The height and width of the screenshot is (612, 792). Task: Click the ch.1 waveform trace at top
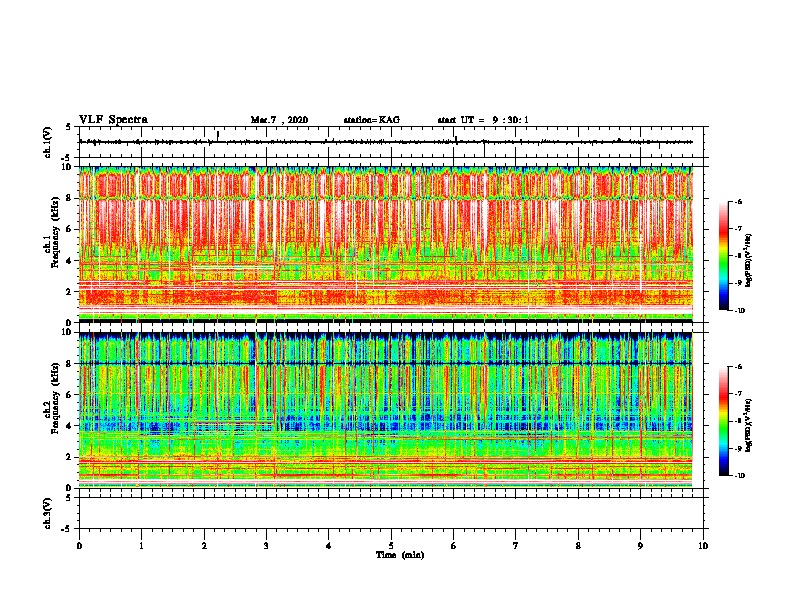click(385, 142)
